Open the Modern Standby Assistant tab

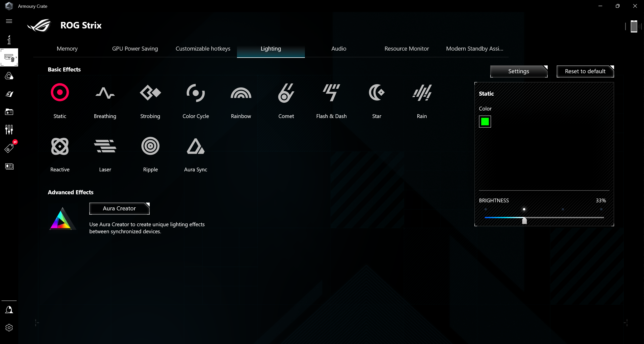coord(475,49)
